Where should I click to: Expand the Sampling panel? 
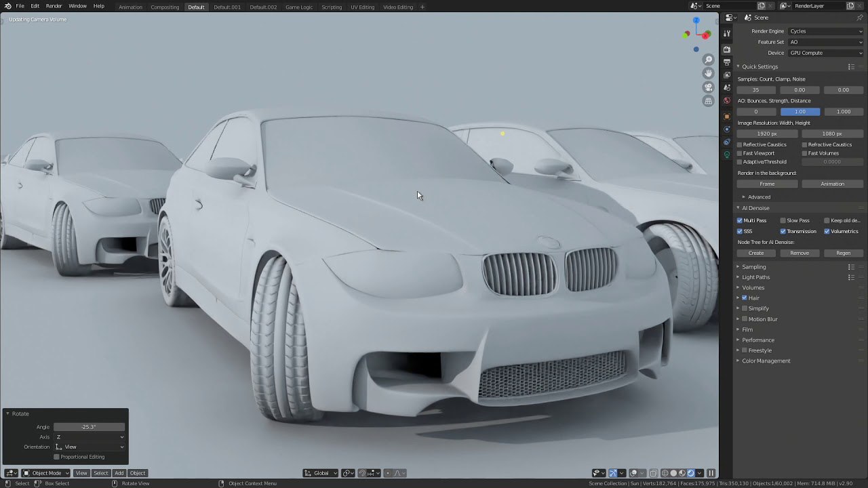pos(753,267)
